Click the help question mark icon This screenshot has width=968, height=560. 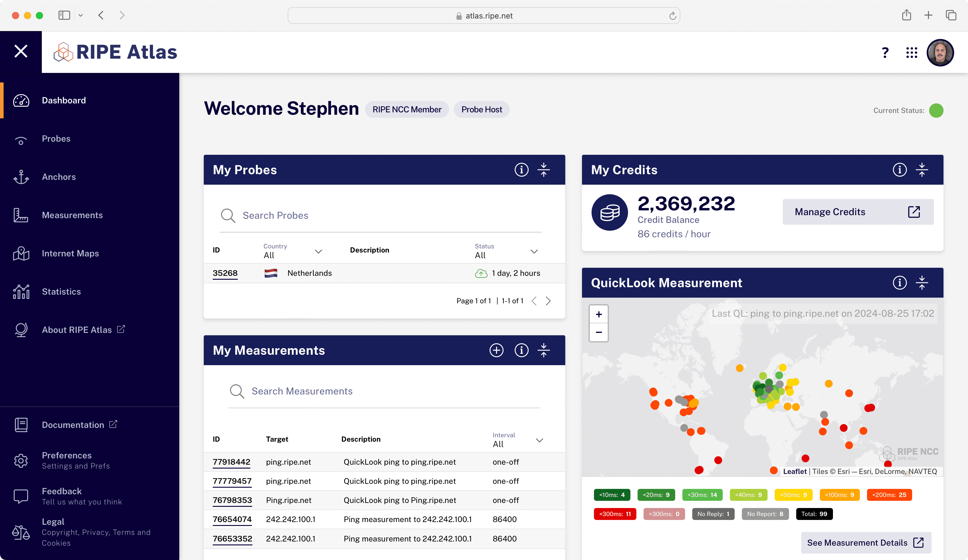pyautogui.click(x=885, y=53)
